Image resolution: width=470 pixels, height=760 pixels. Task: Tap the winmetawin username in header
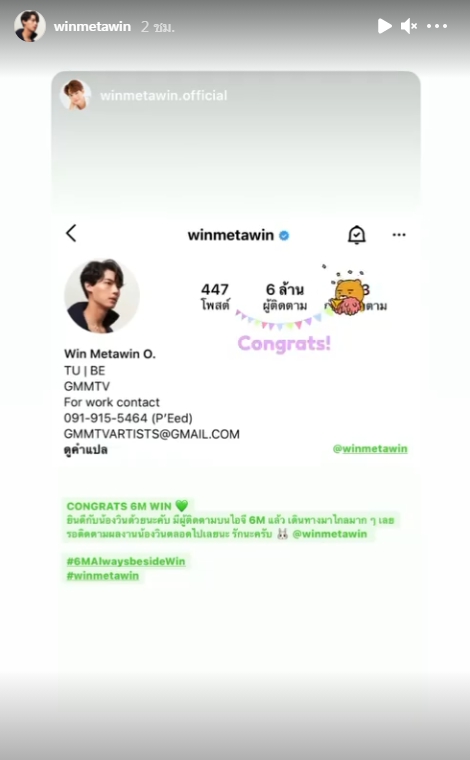click(92, 26)
